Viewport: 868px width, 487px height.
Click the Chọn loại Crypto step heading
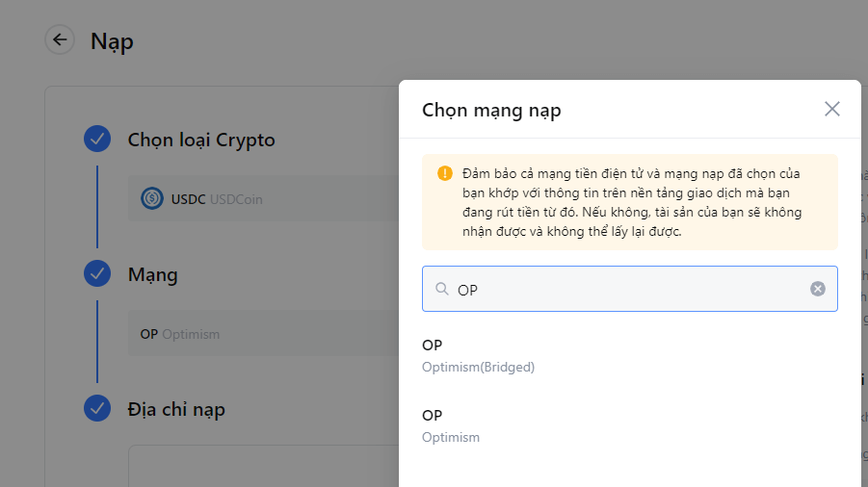[x=201, y=140]
